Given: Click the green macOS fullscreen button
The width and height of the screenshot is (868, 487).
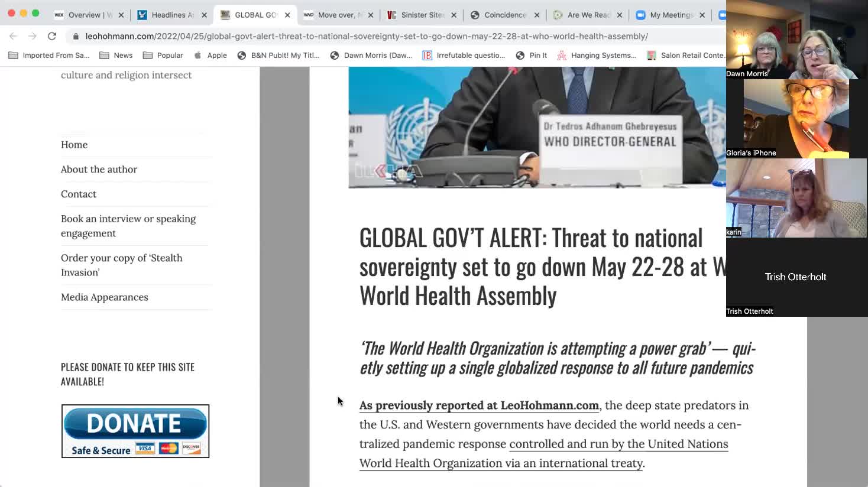Looking at the screenshot, I should click(35, 13).
